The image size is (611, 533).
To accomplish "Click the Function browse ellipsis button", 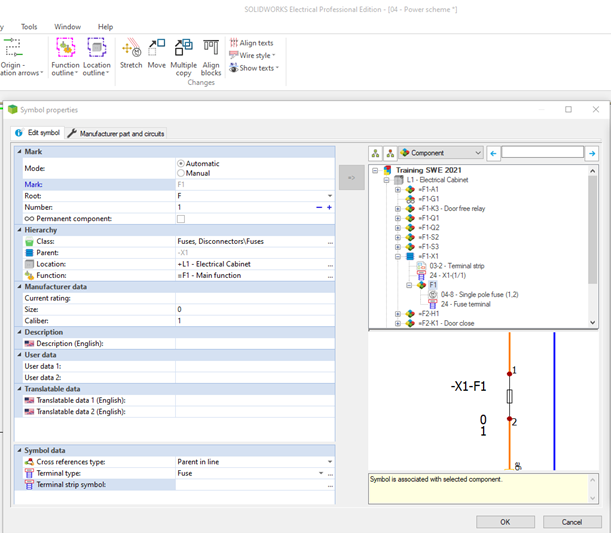I will (330, 275).
